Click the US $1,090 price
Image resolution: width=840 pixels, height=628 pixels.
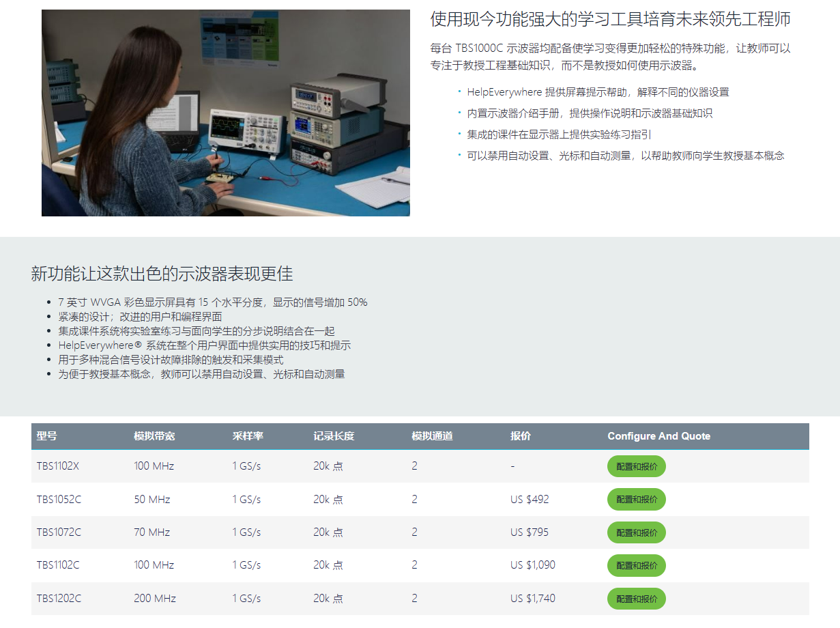pyautogui.click(x=533, y=565)
